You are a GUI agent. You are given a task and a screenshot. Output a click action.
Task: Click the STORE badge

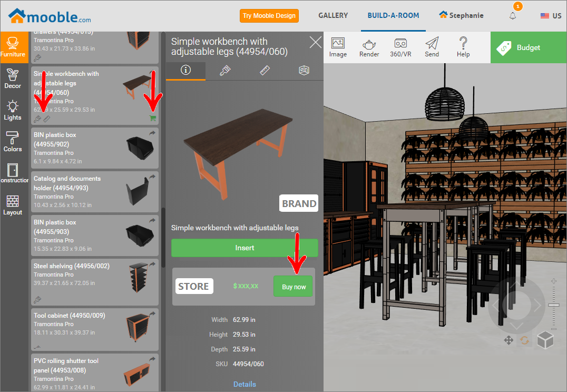coord(194,287)
